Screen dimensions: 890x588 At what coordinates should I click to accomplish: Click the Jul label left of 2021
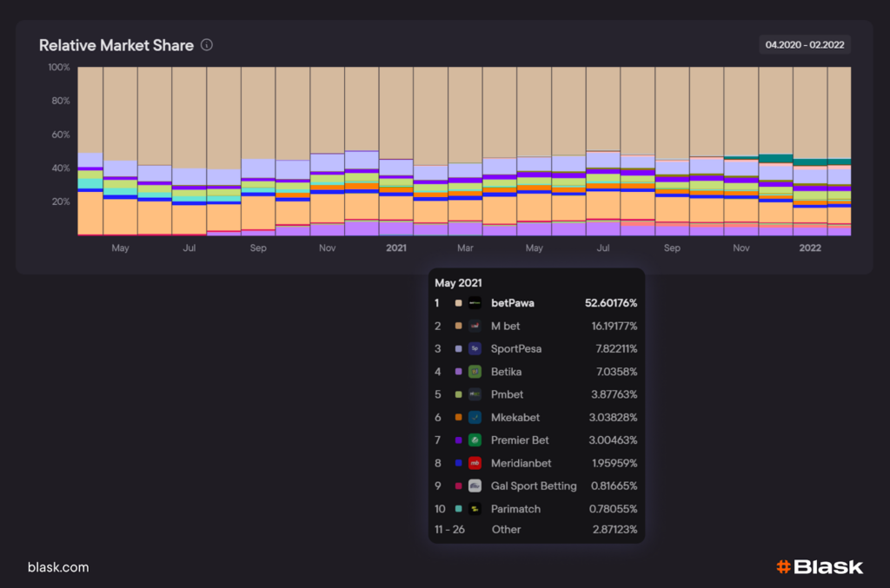click(x=189, y=248)
